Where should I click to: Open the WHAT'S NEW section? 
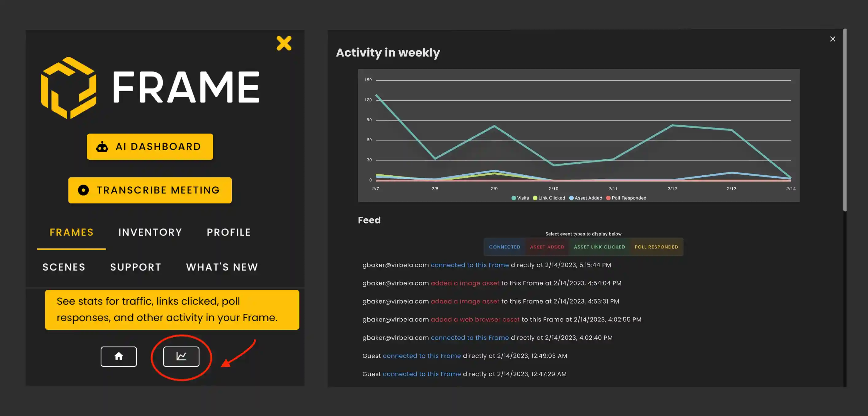coord(222,267)
